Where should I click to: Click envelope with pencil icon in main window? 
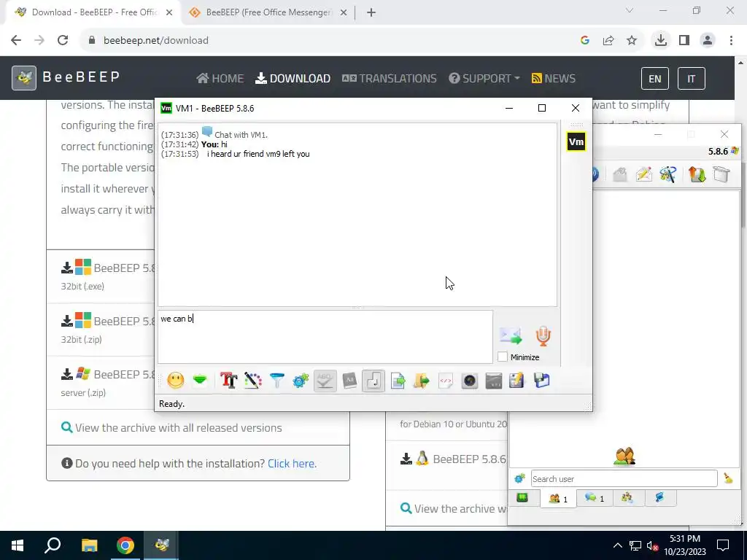pyautogui.click(x=643, y=174)
